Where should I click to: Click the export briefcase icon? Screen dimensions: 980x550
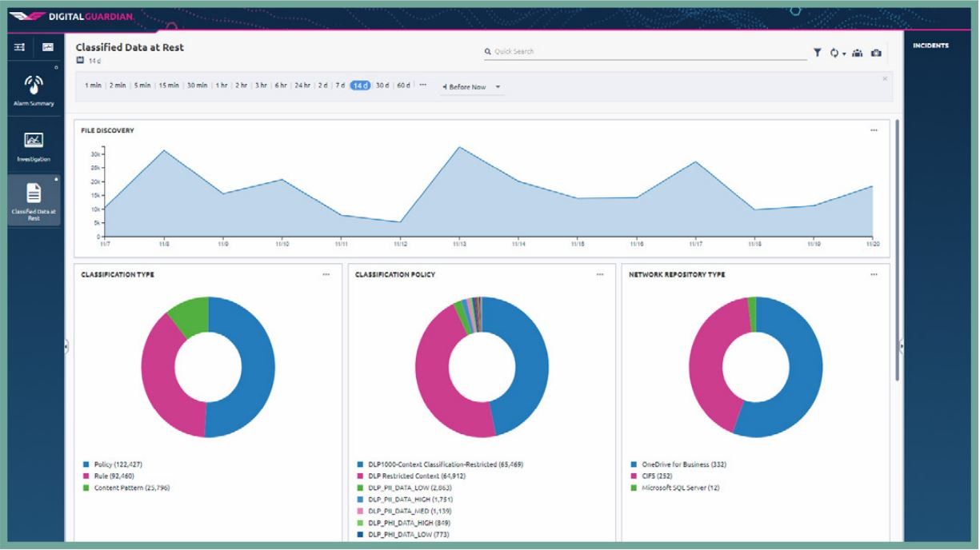(x=857, y=52)
